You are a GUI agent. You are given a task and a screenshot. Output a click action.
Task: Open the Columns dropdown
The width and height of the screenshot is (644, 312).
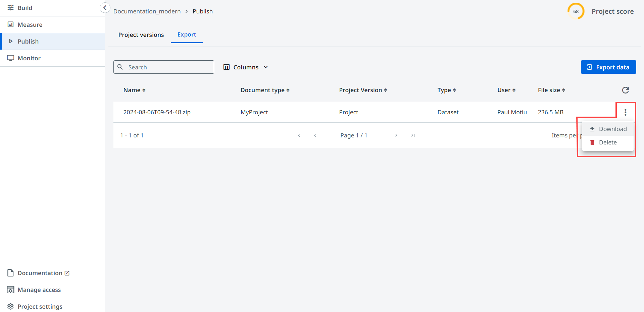point(246,67)
